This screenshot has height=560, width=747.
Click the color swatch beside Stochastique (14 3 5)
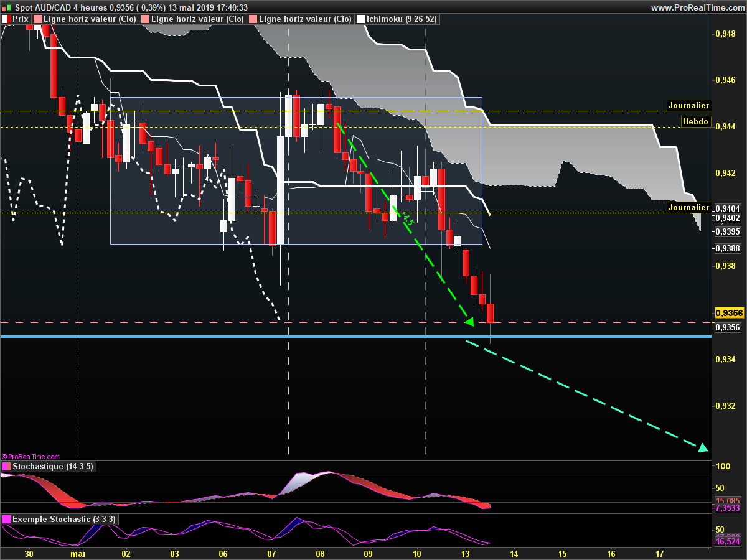tap(6, 467)
